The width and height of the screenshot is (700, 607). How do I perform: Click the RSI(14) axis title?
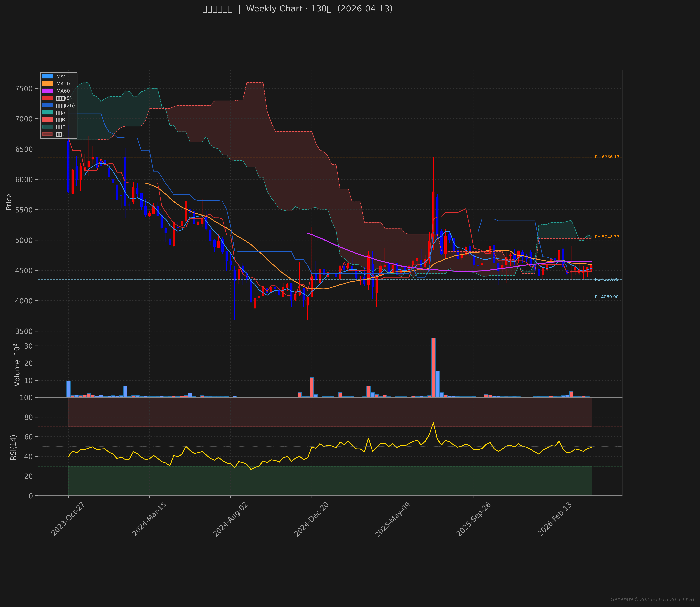(13, 447)
